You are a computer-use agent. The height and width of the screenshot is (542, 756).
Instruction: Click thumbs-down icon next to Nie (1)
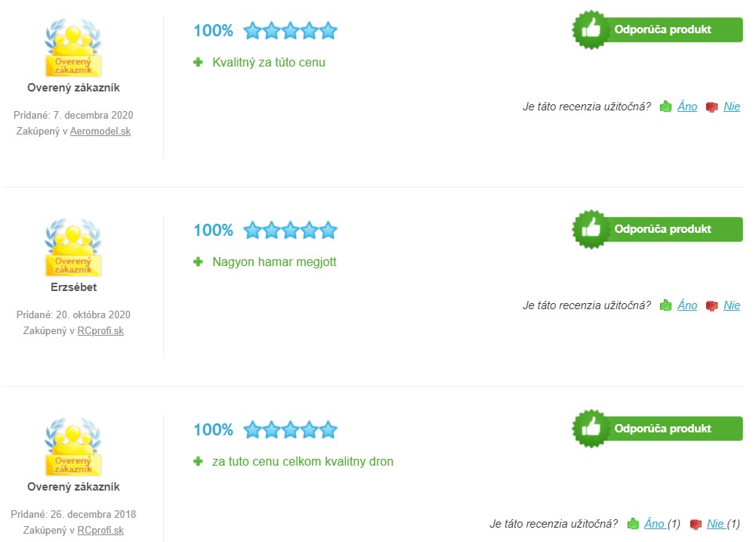696,524
